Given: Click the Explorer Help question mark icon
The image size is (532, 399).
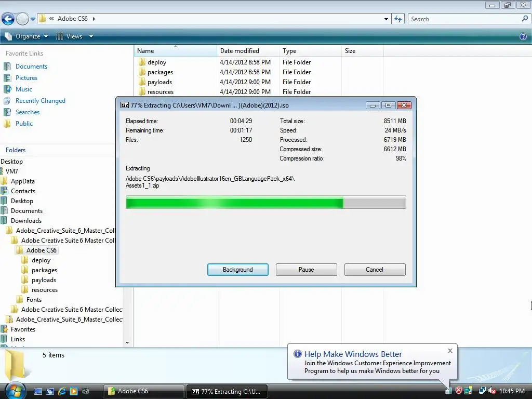Looking at the screenshot, I should click(x=523, y=36).
